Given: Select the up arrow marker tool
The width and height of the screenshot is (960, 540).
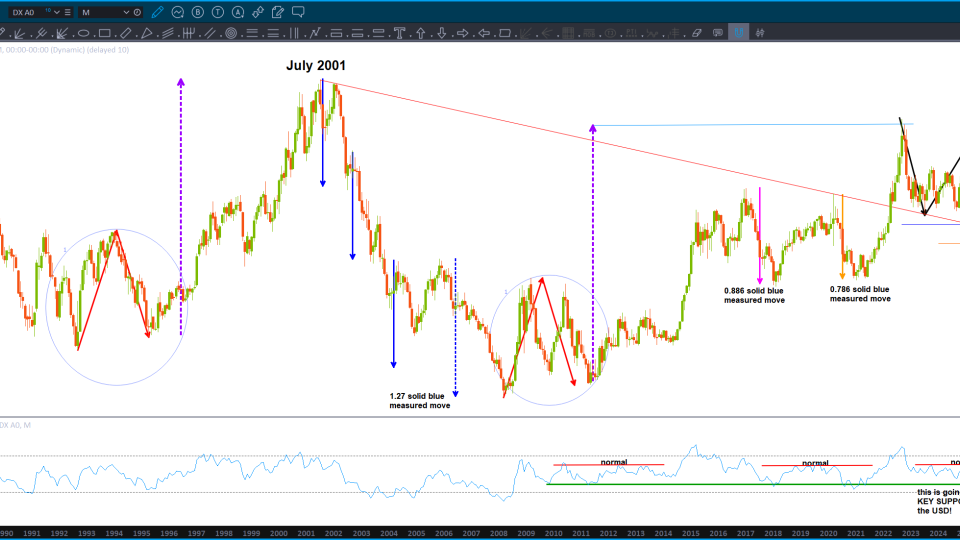Looking at the screenshot, I should coord(421,33).
